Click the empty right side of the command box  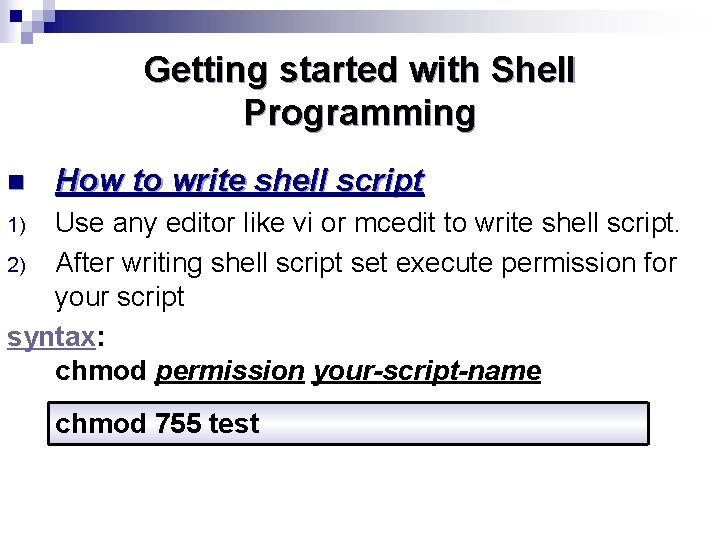(x=500, y=423)
